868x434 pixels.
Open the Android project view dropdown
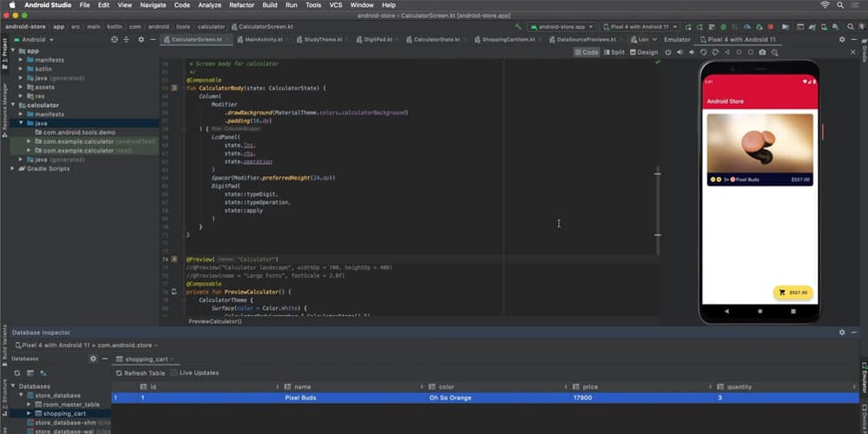coord(34,40)
